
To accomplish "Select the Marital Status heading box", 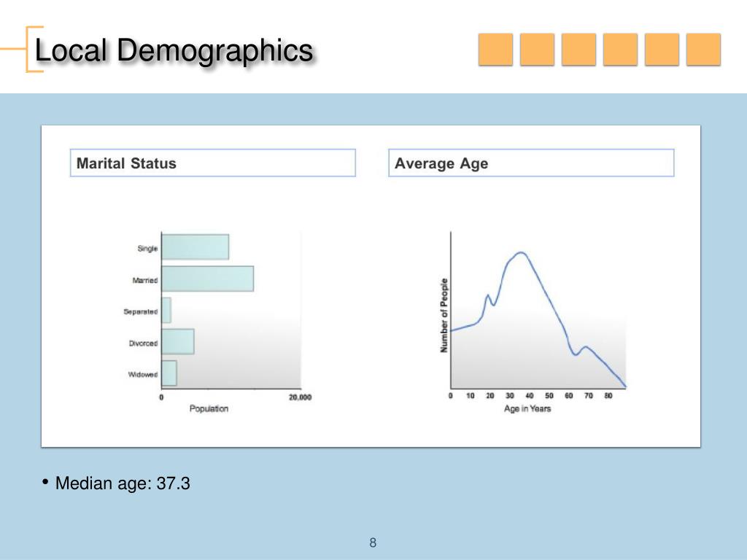I will (x=212, y=163).
